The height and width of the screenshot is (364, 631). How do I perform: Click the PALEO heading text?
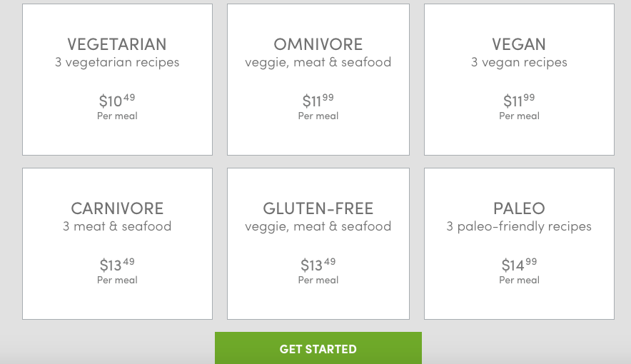519,208
